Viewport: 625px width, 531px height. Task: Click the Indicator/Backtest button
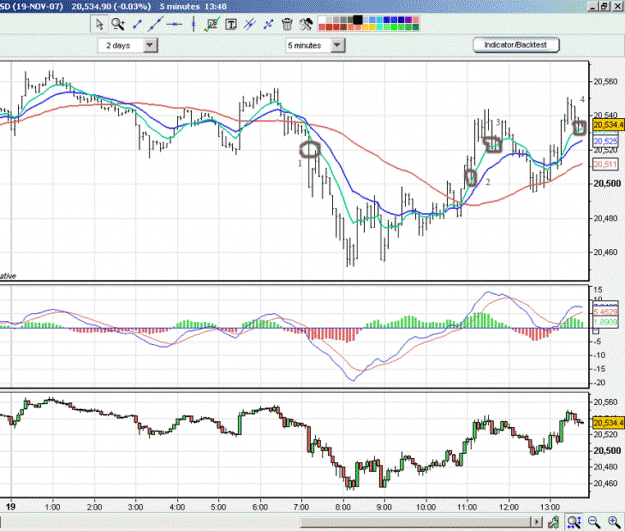click(x=516, y=45)
